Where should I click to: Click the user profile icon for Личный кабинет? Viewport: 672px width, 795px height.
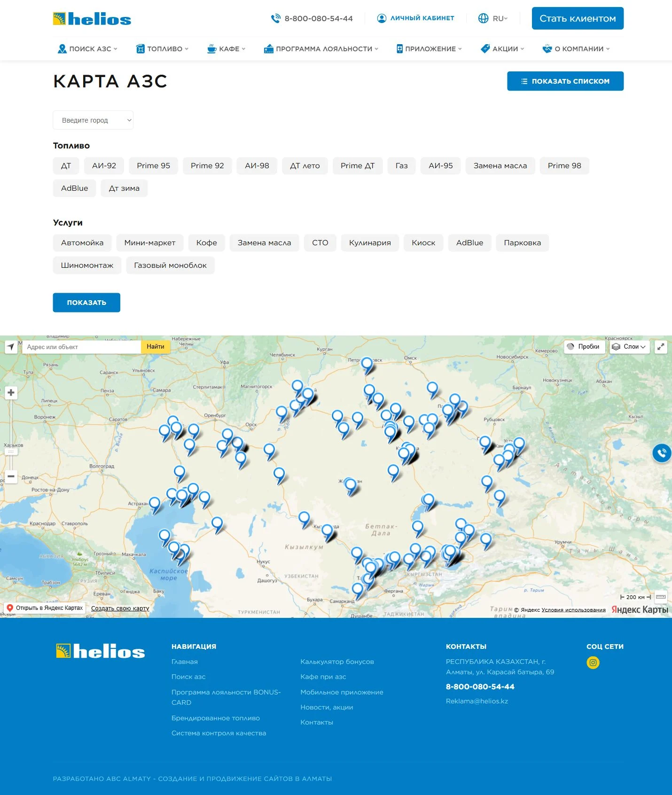pyautogui.click(x=382, y=18)
